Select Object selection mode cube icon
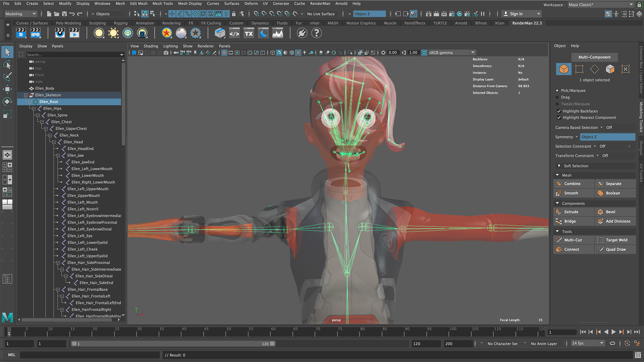This screenshot has height=362, width=644. pyautogui.click(x=563, y=69)
